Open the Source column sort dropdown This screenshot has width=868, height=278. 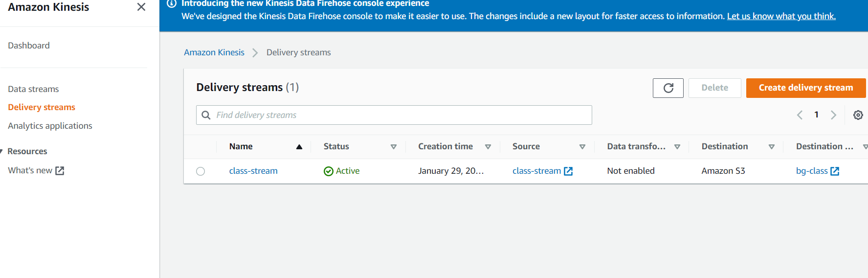(582, 147)
